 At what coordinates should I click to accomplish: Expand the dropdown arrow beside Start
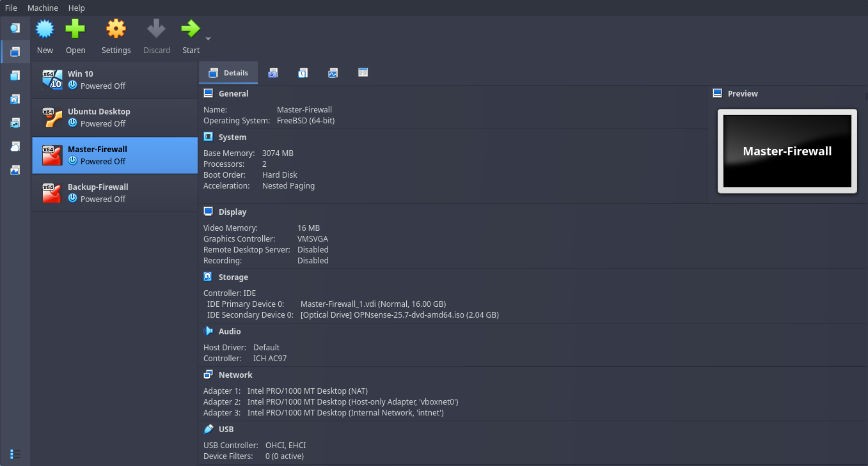pos(208,39)
